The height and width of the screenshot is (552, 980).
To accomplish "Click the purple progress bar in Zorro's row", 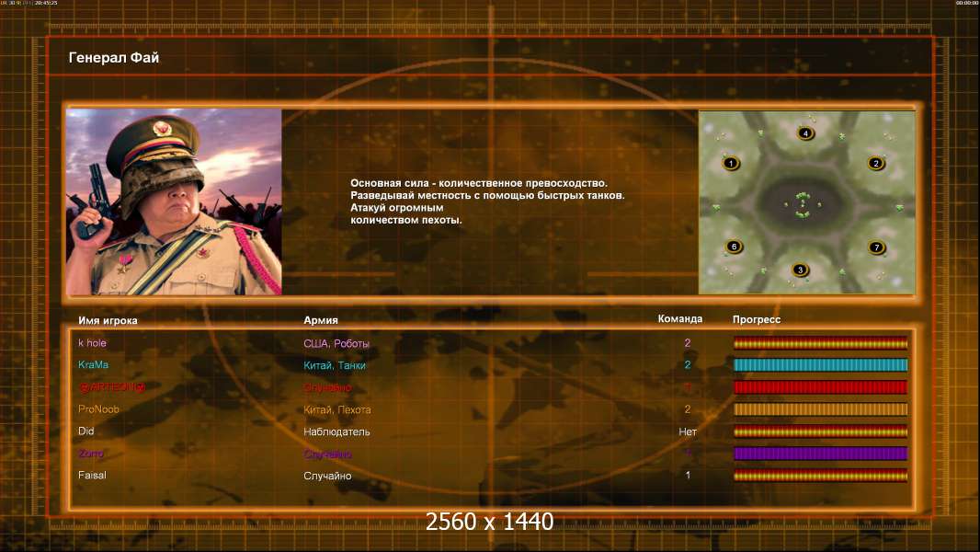I will (820, 454).
